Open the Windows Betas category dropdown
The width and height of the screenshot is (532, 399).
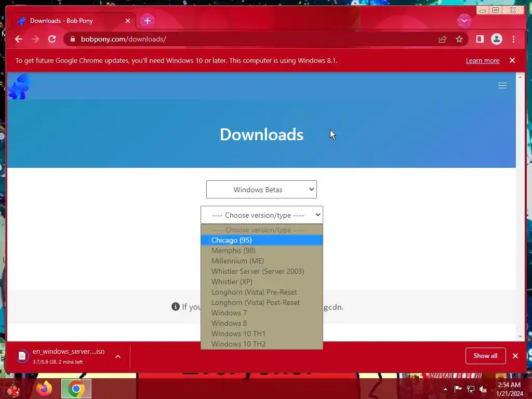(261, 189)
